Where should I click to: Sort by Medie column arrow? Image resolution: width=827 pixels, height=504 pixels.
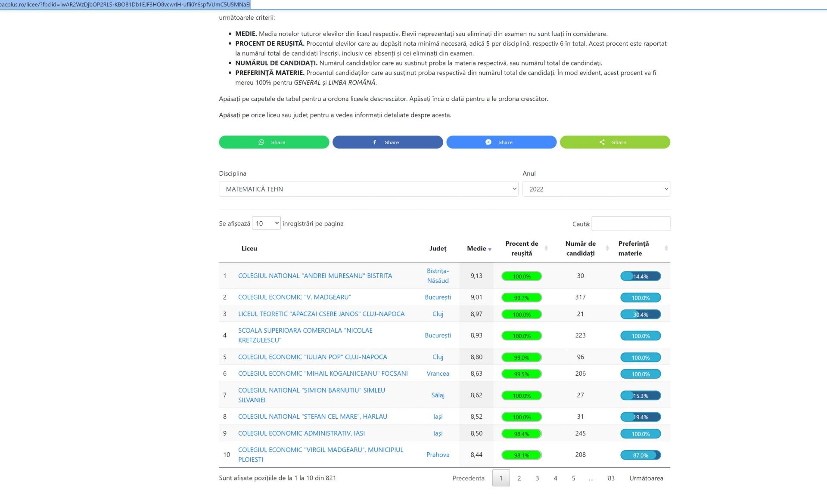pos(489,249)
